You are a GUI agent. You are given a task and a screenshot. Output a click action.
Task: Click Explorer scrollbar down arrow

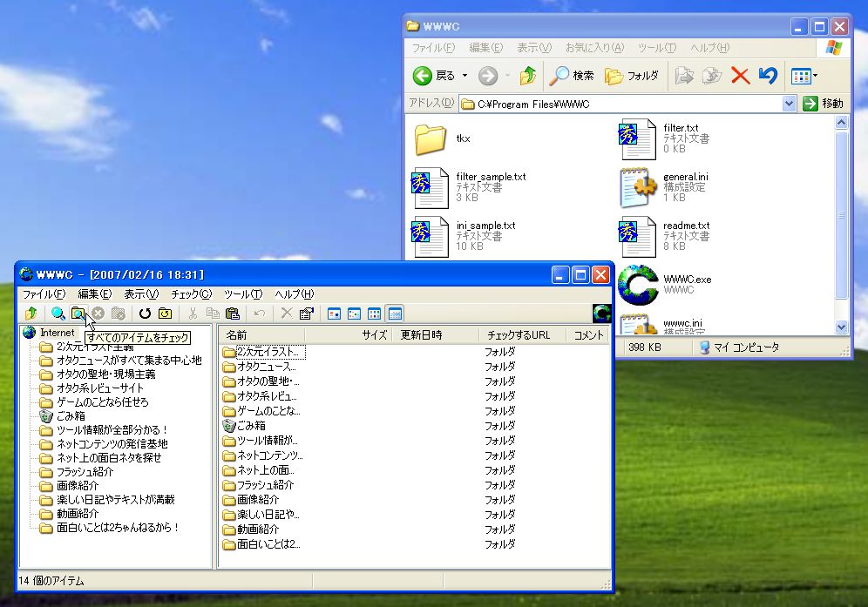(x=842, y=327)
